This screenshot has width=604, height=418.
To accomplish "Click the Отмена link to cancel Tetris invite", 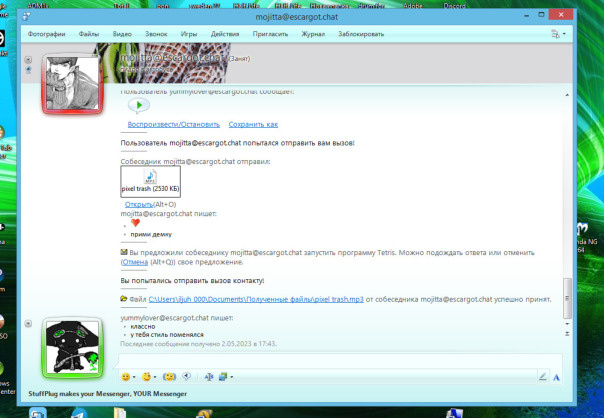I will [x=135, y=262].
